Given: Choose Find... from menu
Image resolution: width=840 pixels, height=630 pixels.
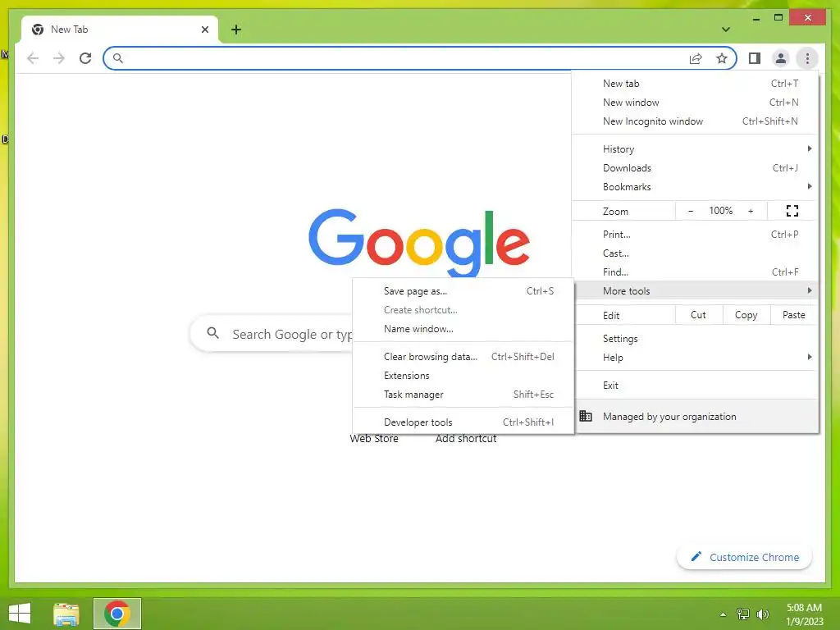Looking at the screenshot, I should (695, 272).
